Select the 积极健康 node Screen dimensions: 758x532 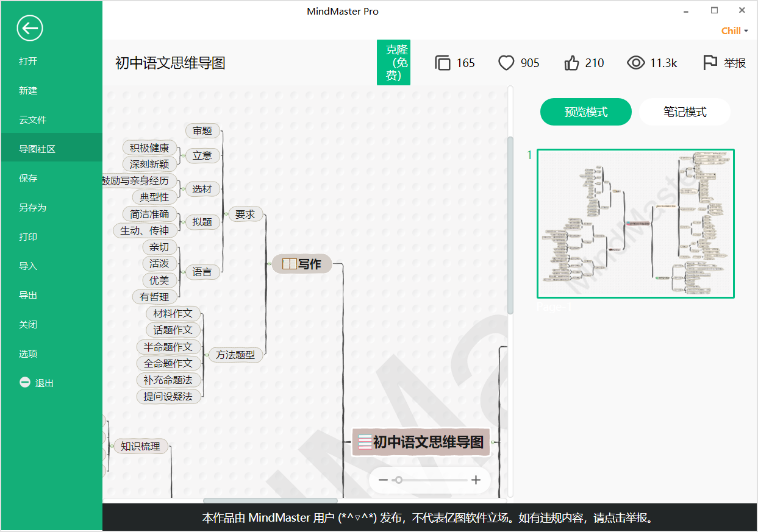(x=149, y=147)
